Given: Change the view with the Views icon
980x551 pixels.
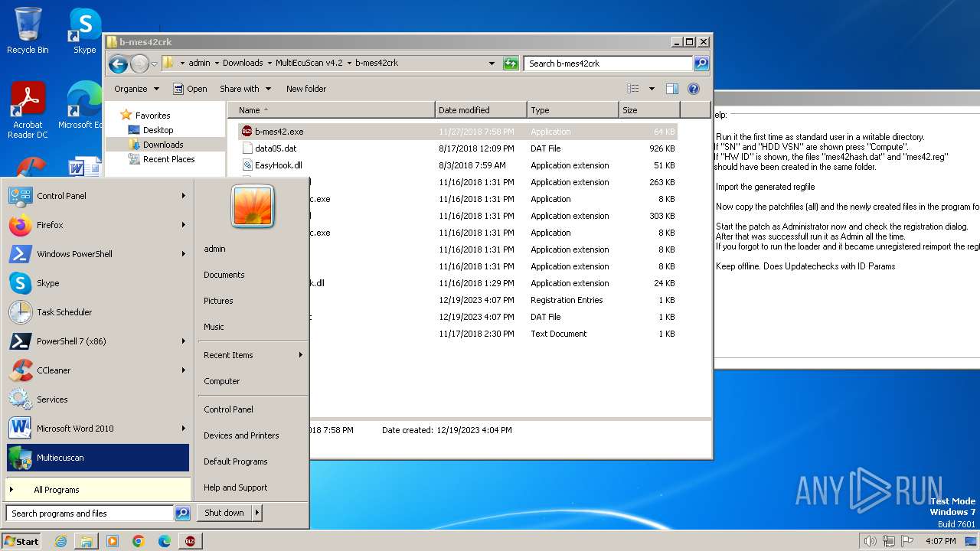Looking at the screenshot, I should coord(633,89).
